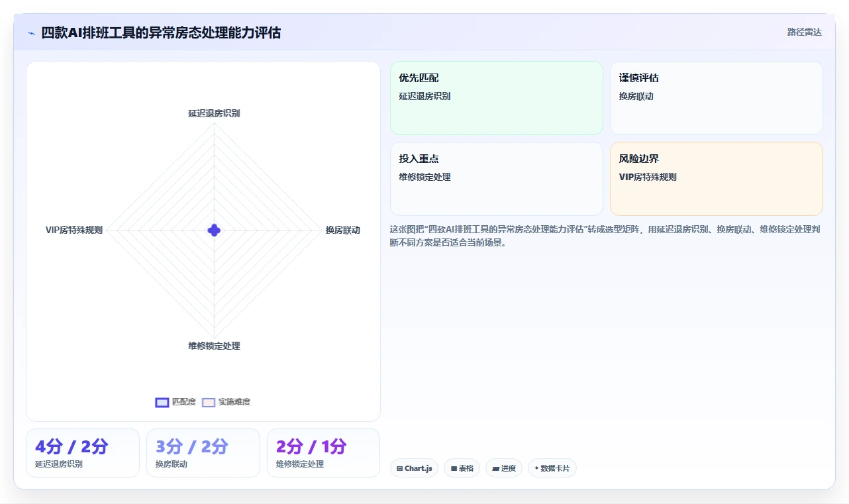Screen dimensions: 849x504
Task: Click the 4分 / 2分 score value
Action: pyautogui.click(x=72, y=446)
